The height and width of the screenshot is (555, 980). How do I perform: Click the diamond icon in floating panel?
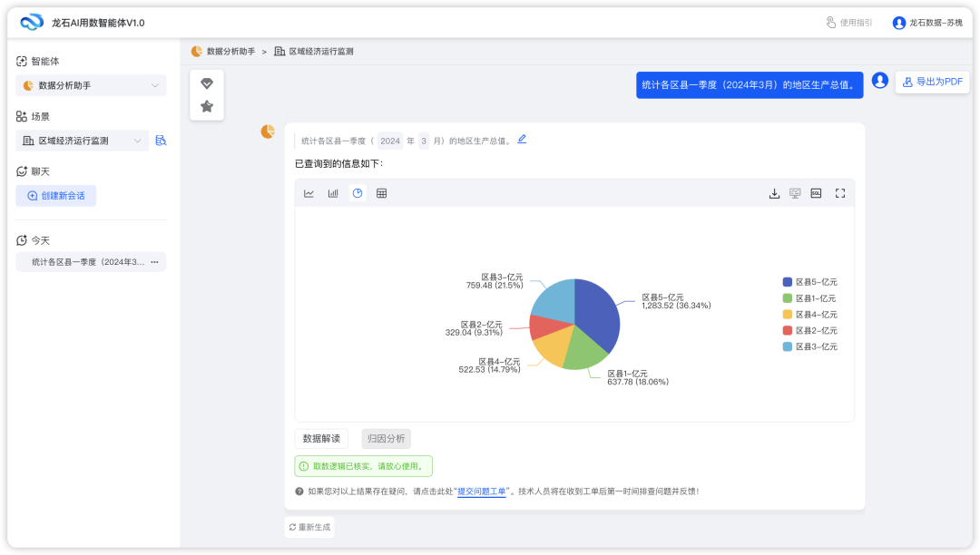pos(207,83)
